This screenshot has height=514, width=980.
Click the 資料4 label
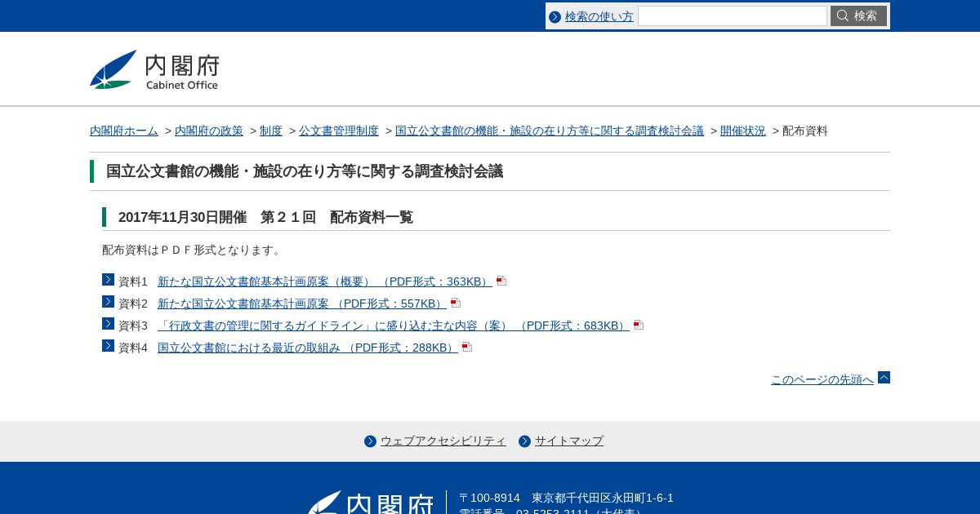tap(133, 348)
